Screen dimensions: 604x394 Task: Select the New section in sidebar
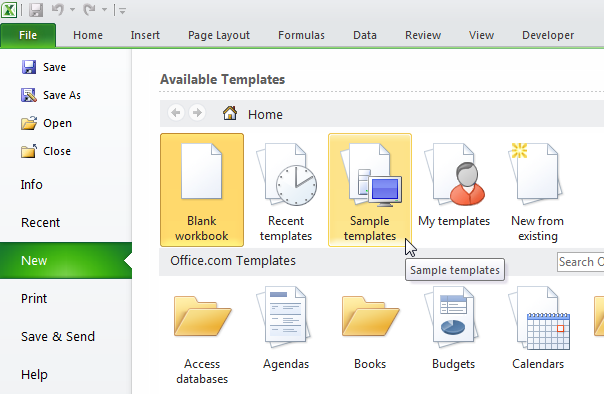pos(66,260)
